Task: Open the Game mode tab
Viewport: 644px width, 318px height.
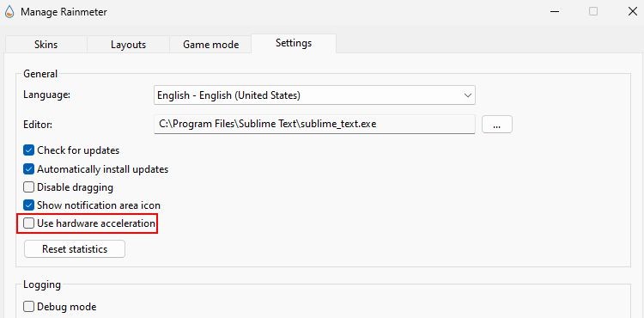Action: [210, 45]
